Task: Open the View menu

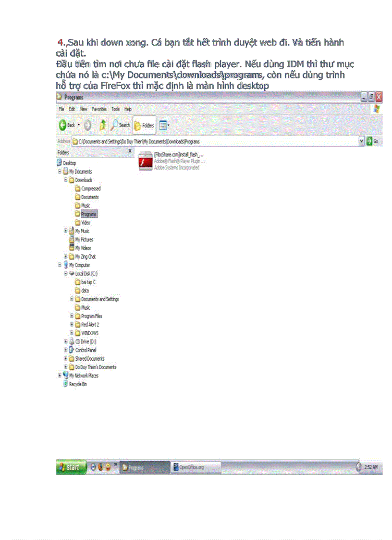Action: coord(83,109)
